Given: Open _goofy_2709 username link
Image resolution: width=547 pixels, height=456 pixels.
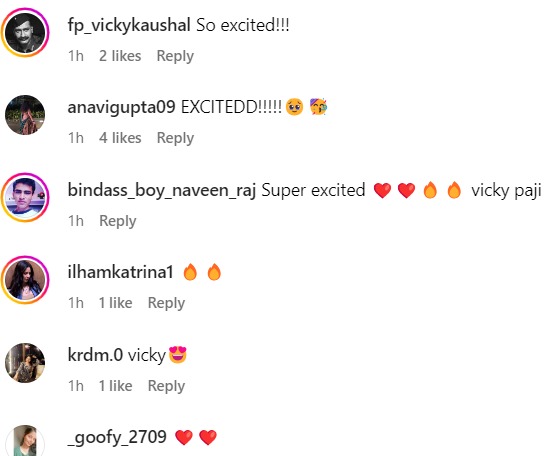Looking at the screenshot, I should click(117, 438).
